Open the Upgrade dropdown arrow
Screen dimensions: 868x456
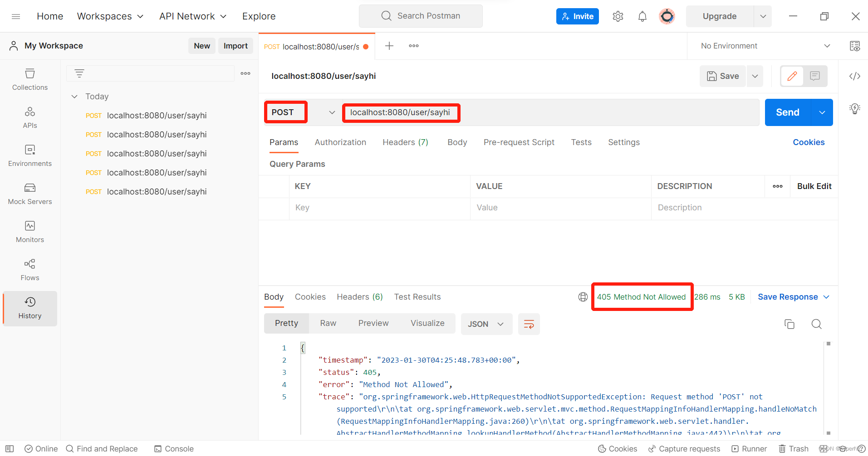click(763, 16)
